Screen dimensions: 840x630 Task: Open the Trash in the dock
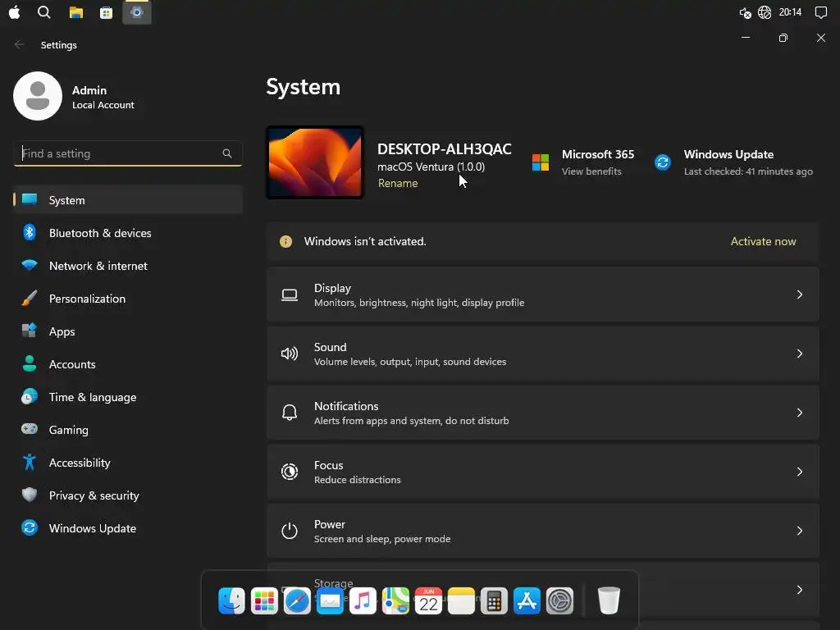[x=609, y=600]
